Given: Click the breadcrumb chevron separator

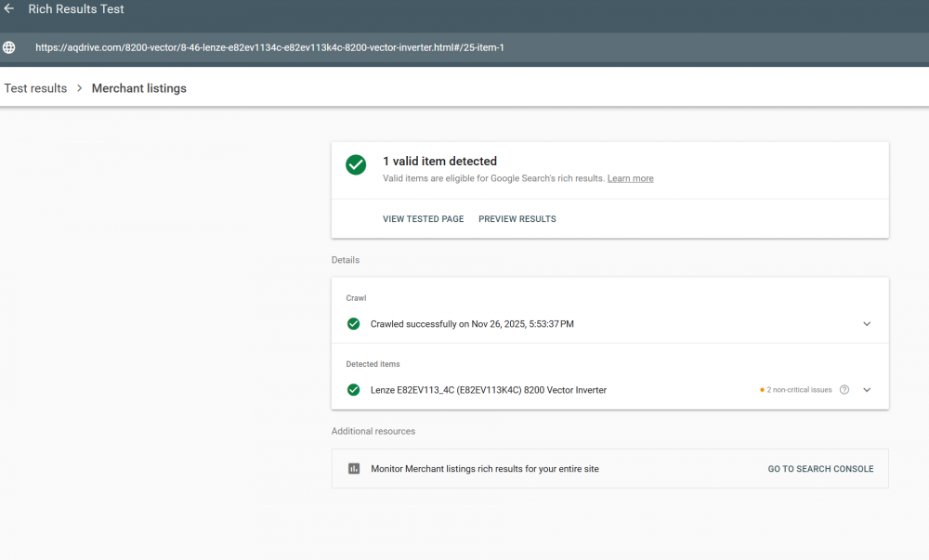Looking at the screenshot, I should [80, 88].
